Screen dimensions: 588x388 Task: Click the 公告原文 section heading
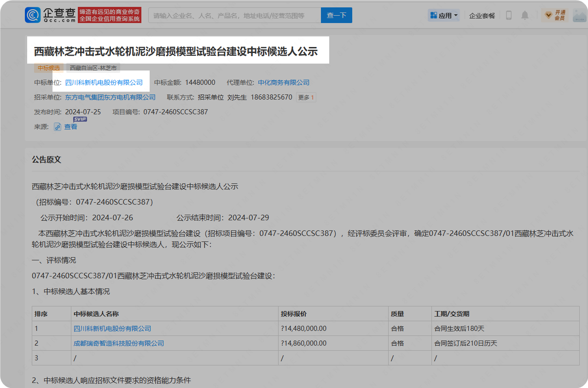[47, 160]
